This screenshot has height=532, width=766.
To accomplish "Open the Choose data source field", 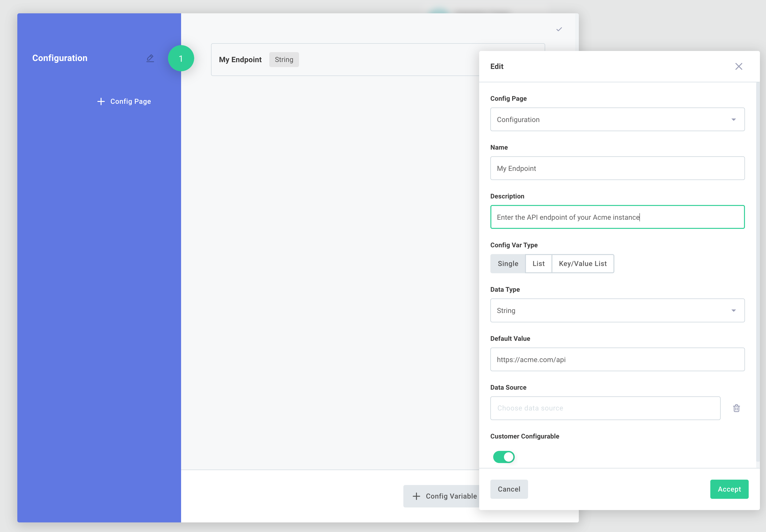I will tap(605, 408).
